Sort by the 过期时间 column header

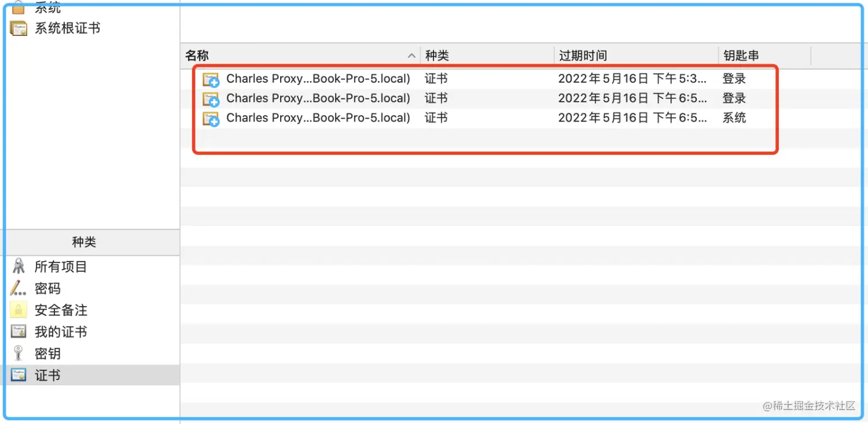(636, 56)
